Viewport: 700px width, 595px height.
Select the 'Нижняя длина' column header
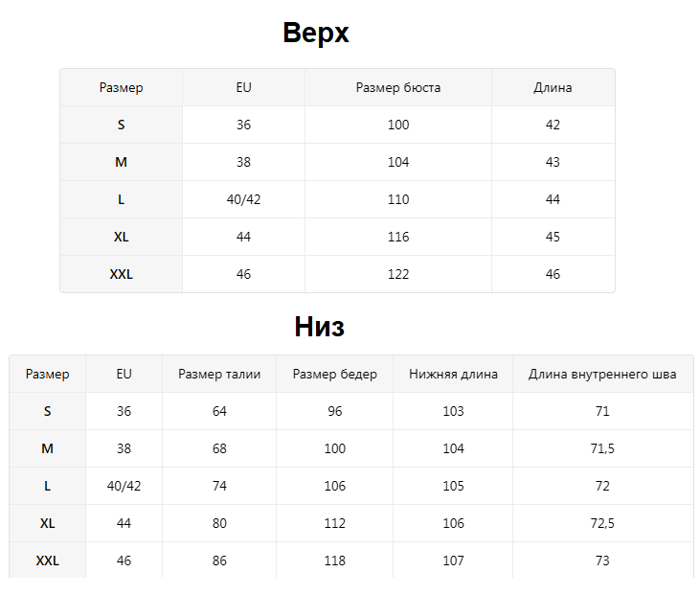[x=453, y=374]
